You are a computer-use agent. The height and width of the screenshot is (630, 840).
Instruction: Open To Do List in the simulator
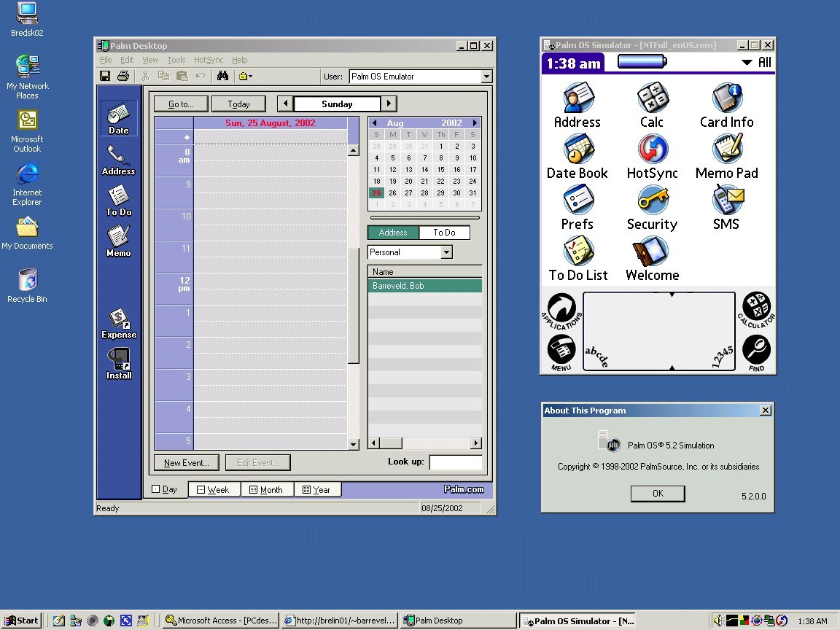coord(577,259)
